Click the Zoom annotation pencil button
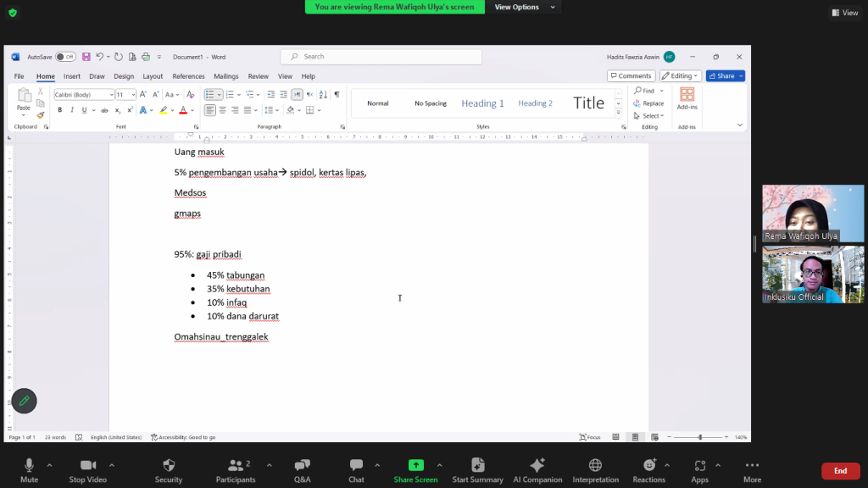The image size is (868, 488). [x=25, y=401]
